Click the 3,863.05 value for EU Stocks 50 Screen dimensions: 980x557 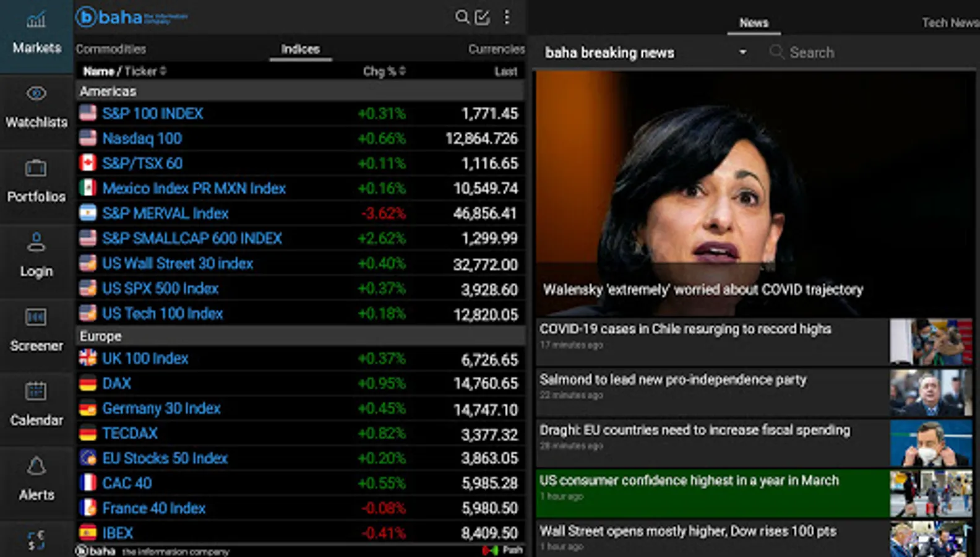point(489,459)
